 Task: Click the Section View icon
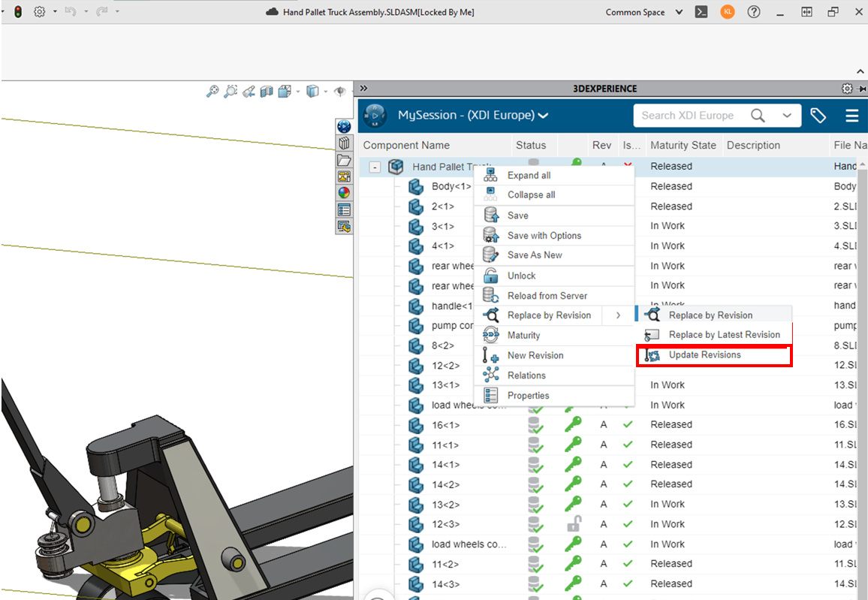(x=267, y=92)
